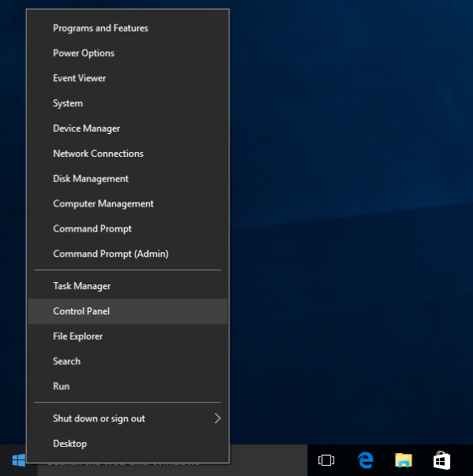Open Power Options from the menu
This screenshot has width=473, height=476.
84,54
